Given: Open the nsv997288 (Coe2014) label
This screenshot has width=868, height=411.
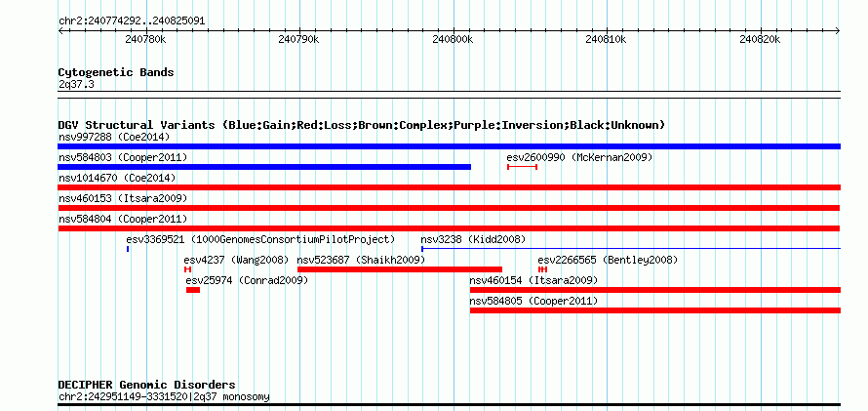Looking at the screenshot, I should 114,137.
